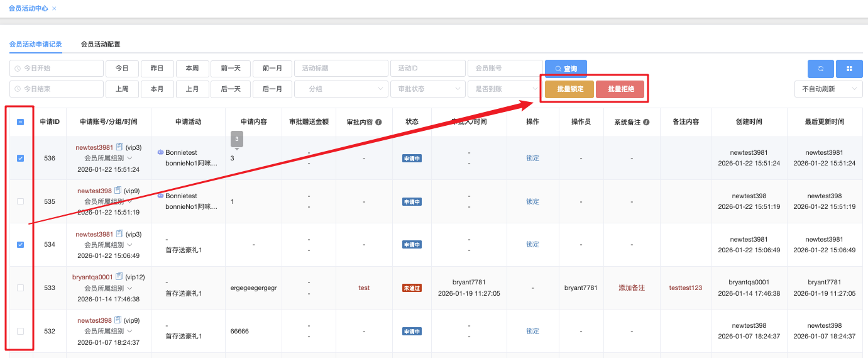Click the refresh icon button

pos(820,69)
